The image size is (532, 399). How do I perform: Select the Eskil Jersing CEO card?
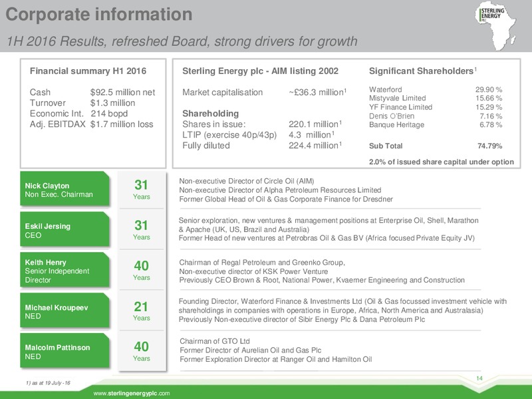click(x=65, y=229)
